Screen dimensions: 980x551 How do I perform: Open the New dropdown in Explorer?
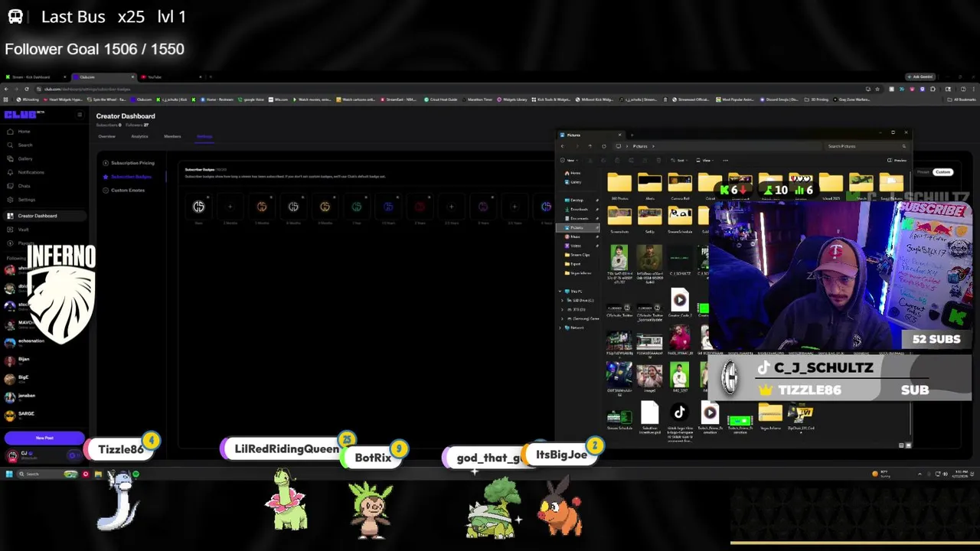(567, 161)
